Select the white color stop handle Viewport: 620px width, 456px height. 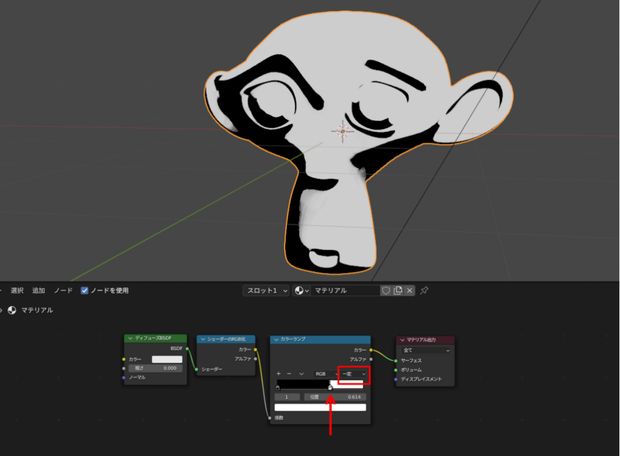click(x=331, y=388)
